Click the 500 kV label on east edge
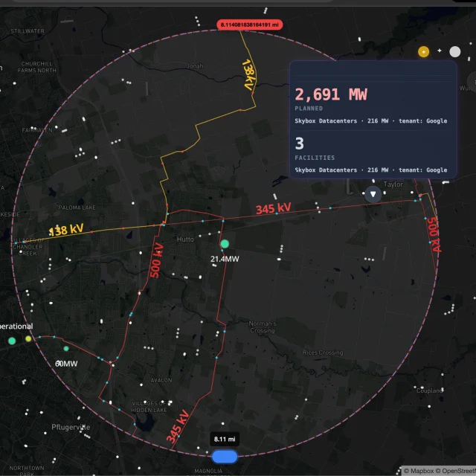This screenshot has height=476, width=476. click(434, 234)
